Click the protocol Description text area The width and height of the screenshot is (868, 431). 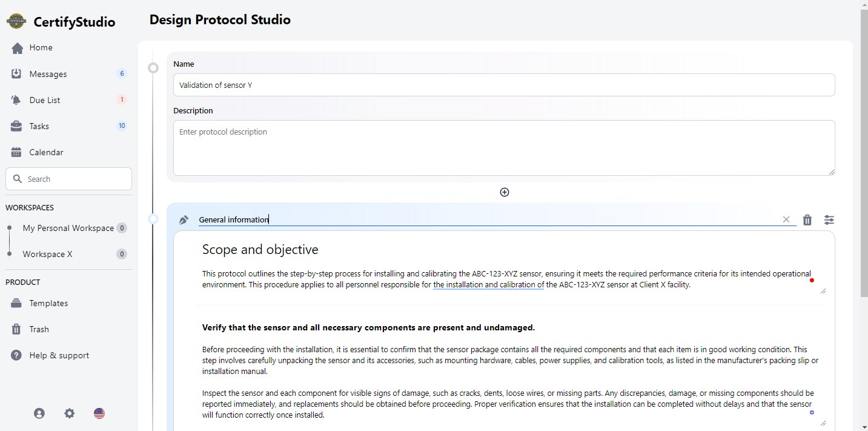(x=503, y=148)
